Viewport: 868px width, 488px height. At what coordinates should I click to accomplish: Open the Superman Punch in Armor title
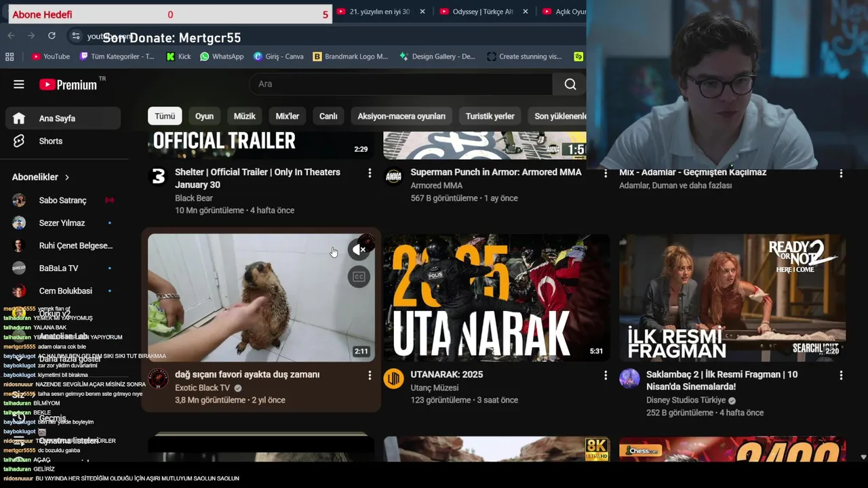click(496, 172)
